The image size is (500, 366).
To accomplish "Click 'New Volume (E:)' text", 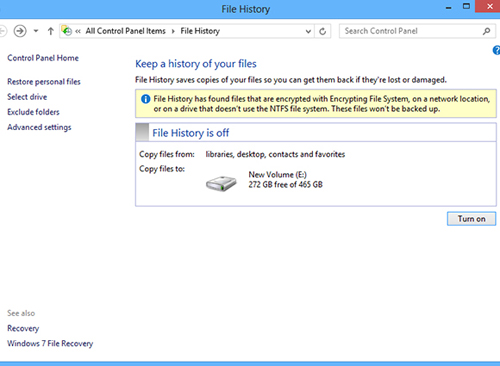I will [x=277, y=175].
